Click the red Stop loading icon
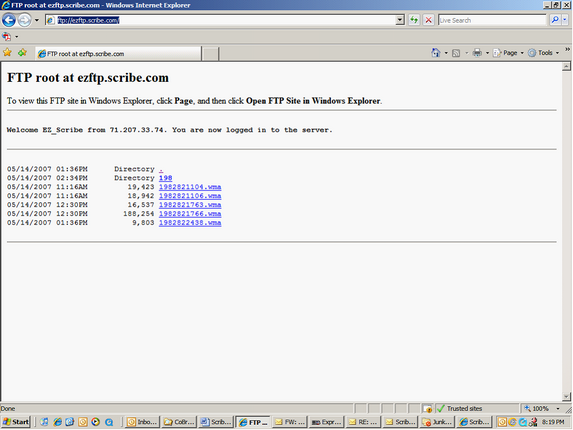This screenshot has width=573, height=430. click(428, 20)
